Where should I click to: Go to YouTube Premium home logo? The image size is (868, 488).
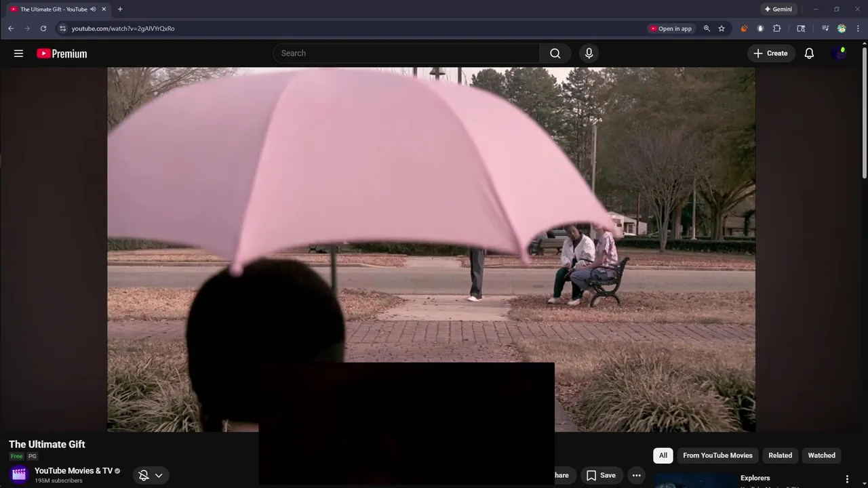click(x=62, y=54)
